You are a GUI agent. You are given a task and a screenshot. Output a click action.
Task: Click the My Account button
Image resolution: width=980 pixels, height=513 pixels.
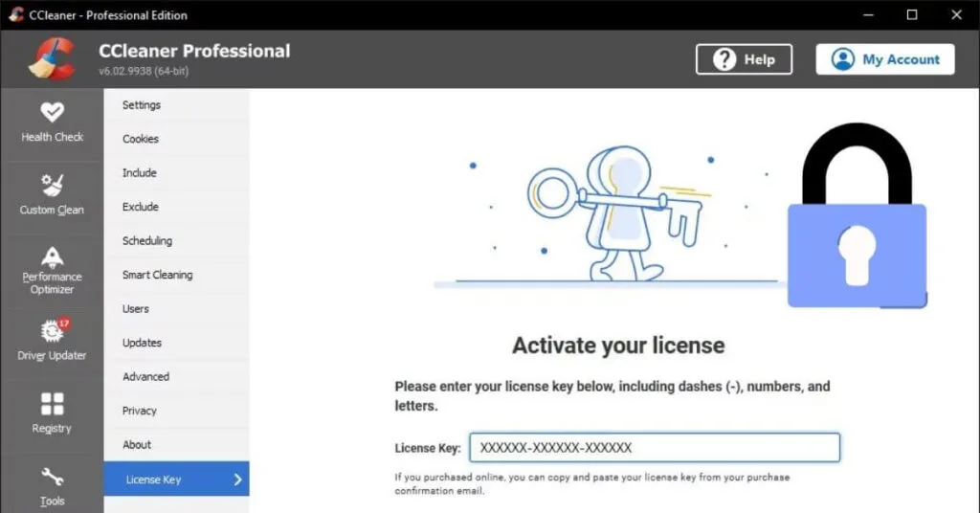pyautogui.click(x=885, y=59)
